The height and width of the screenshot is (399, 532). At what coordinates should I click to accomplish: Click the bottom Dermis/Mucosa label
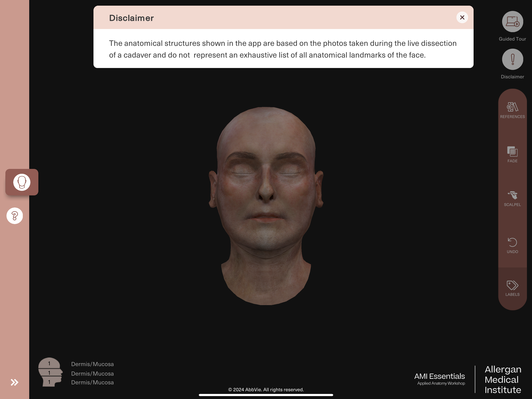coord(92,382)
